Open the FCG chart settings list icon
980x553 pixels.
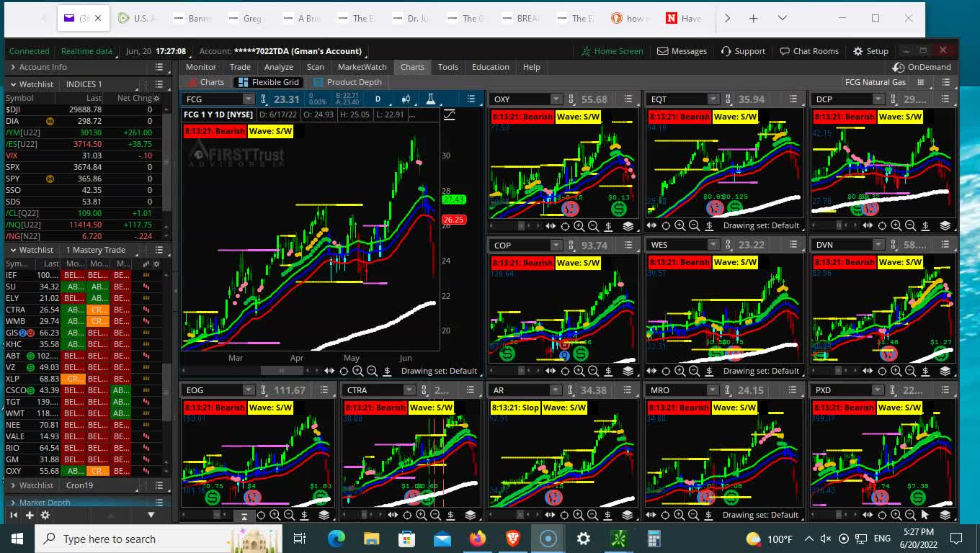[x=471, y=99]
